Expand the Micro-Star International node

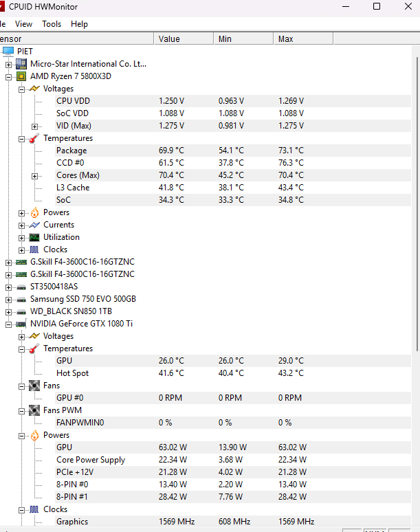[8, 65]
